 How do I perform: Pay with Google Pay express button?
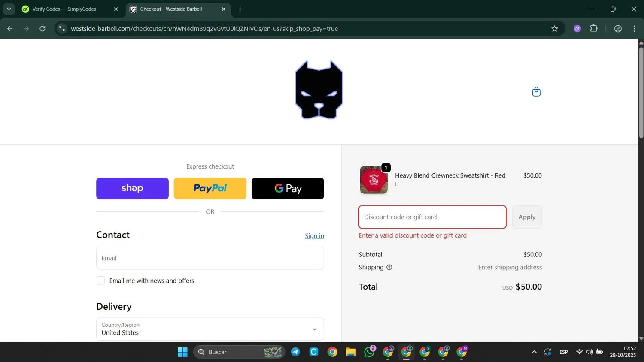click(x=288, y=188)
